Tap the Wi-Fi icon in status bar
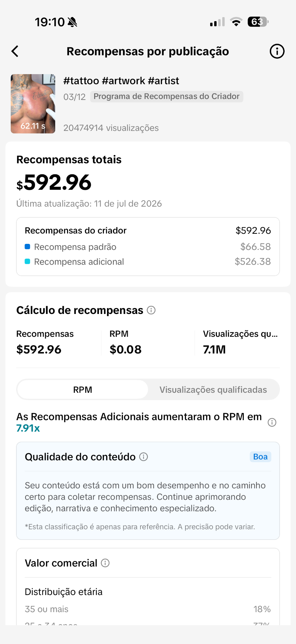296x644 pixels. (x=236, y=22)
